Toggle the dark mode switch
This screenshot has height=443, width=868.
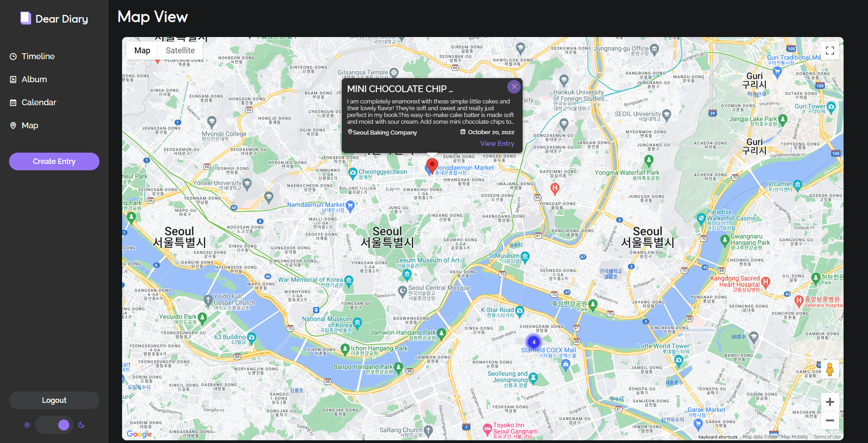54,425
